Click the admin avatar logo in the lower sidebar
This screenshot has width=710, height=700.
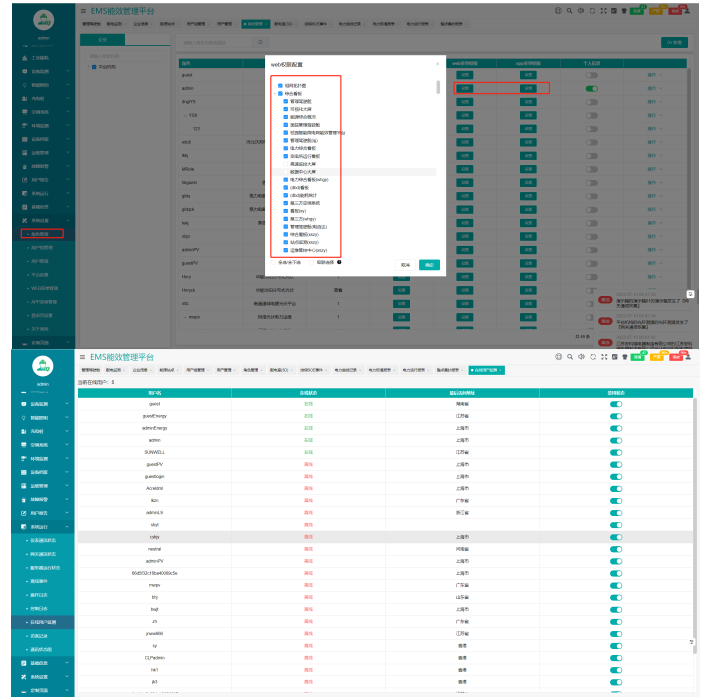pyautogui.click(x=43, y=367)
